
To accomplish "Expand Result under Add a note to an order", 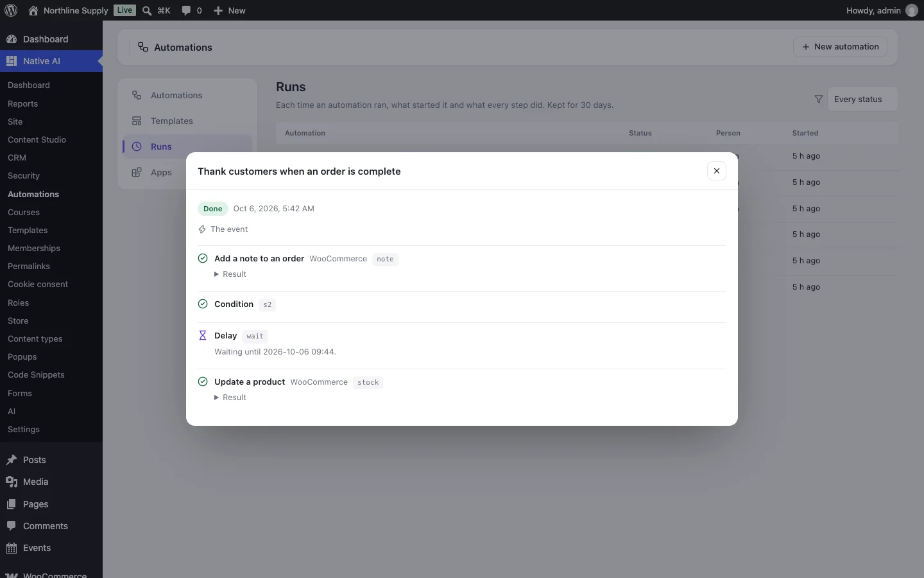I will (x=230, y=274).
